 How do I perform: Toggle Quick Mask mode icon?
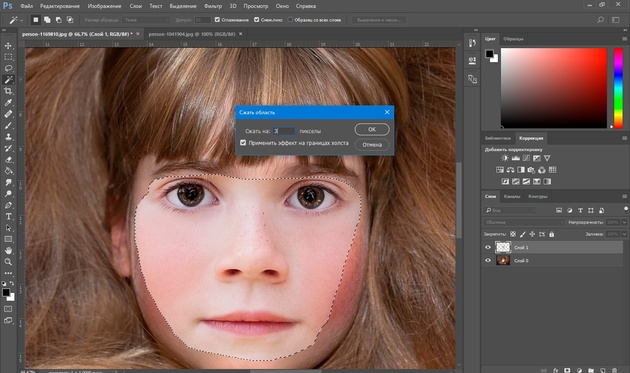[8, 309]
